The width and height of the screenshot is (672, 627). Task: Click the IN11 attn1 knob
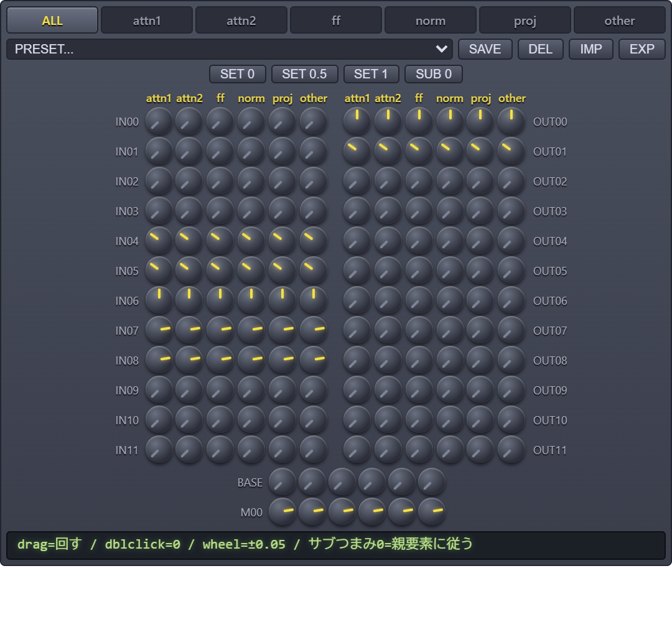click(x=159, y=450)
